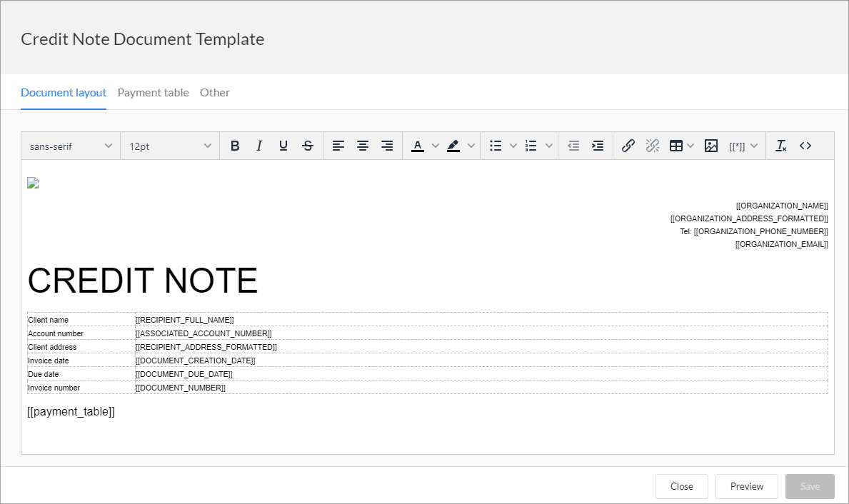849x504 pixels.
Task: Open the Other tab
Action: [214, 92]
